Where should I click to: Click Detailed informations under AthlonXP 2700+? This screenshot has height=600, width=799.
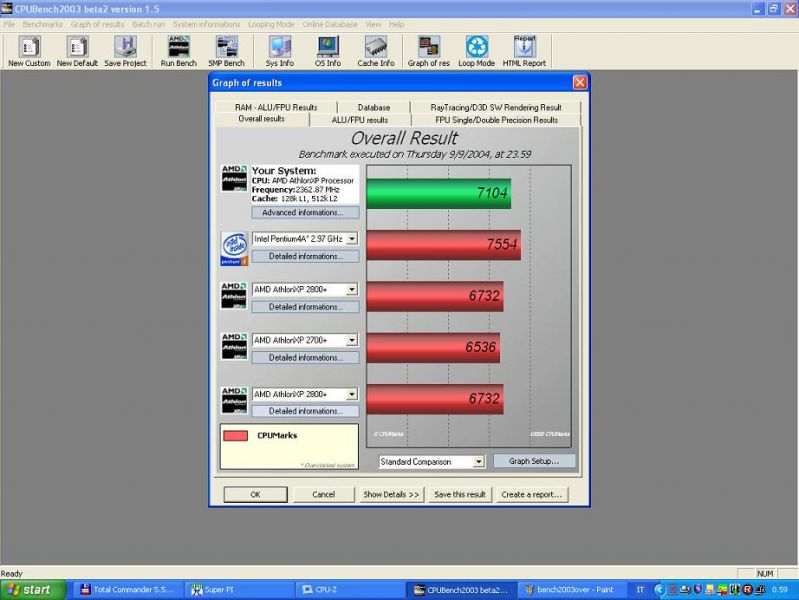[x=305, y=358]
